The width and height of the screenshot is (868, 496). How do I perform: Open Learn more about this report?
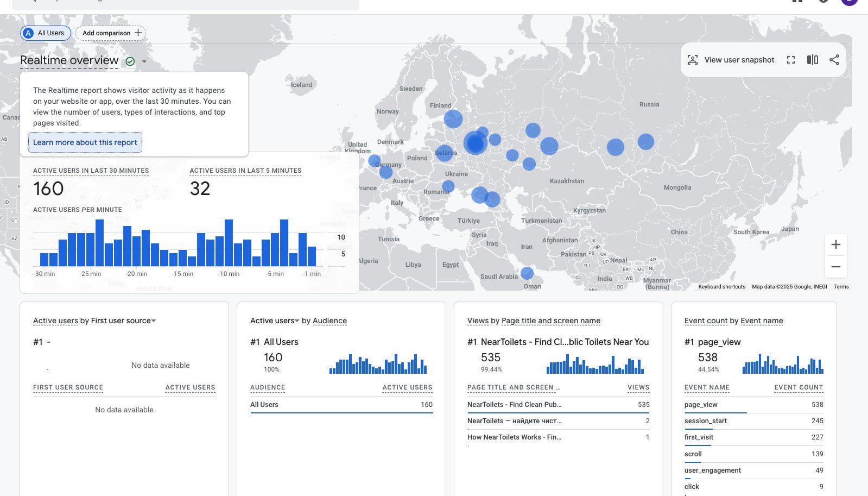pyautogui.click(x=85, y=142)
